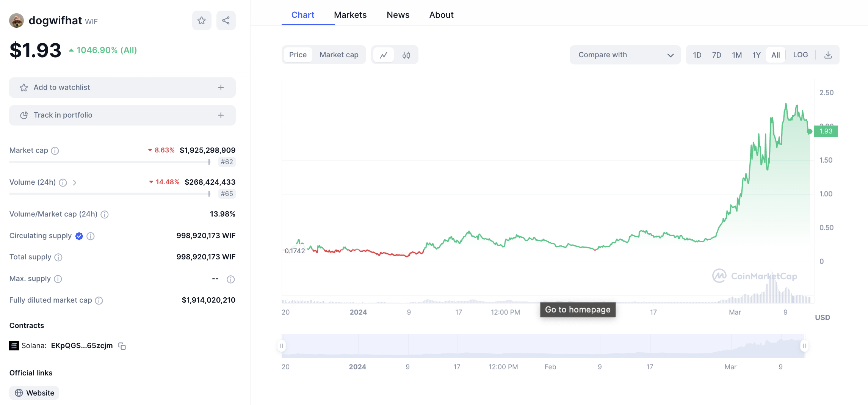Click the left range slider handle
The height and width of the screenshot is (405, 868).
(282, 346)
